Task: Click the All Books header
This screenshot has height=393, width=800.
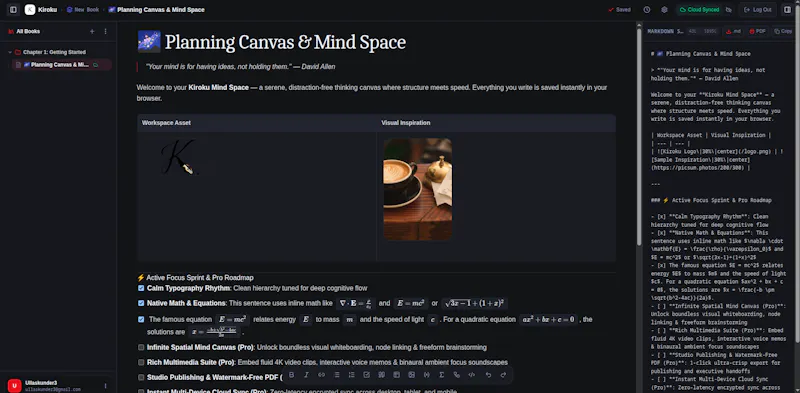Action: pos(24,32)
